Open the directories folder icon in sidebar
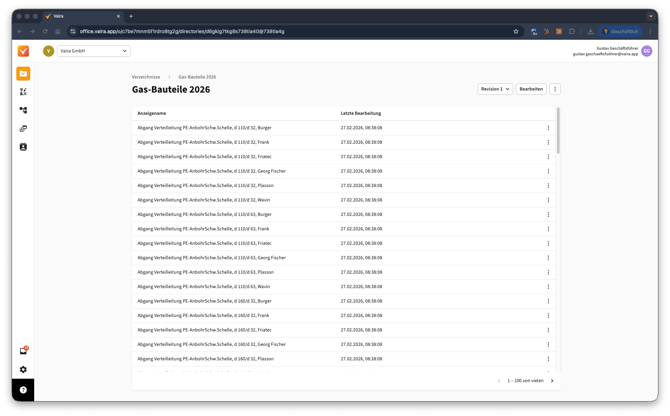 coord(23,73)
